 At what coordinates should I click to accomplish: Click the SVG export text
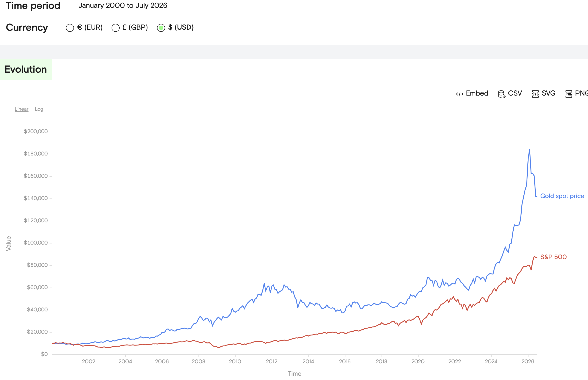click(549, 93)
